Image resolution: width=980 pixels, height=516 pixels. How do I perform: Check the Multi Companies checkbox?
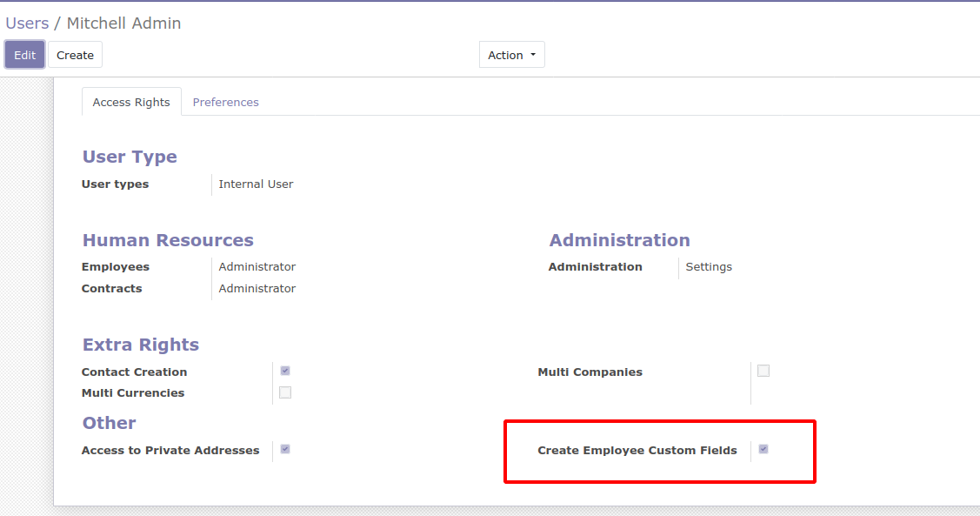point(763,371)
